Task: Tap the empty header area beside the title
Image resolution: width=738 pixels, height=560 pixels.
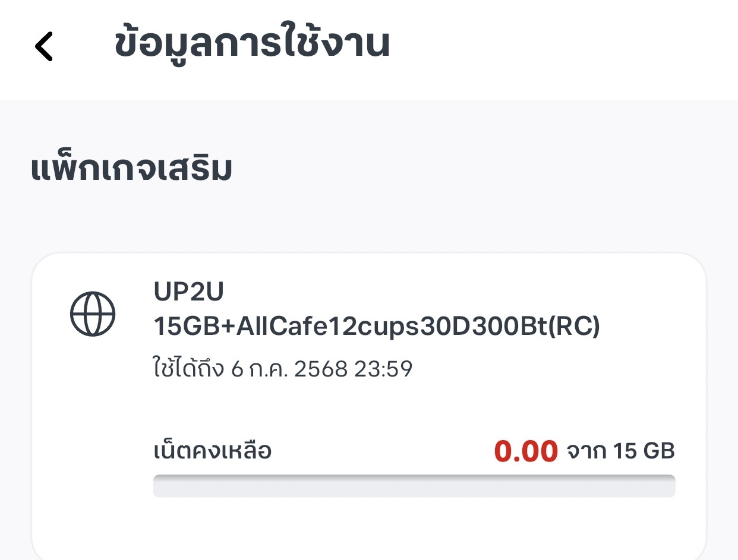Action: tap(559, 48)
